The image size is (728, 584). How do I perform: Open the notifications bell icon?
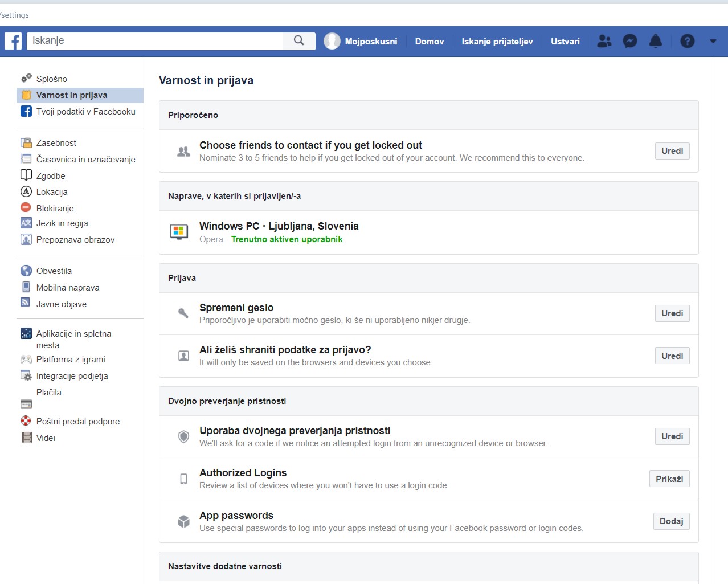click(656, 41)
